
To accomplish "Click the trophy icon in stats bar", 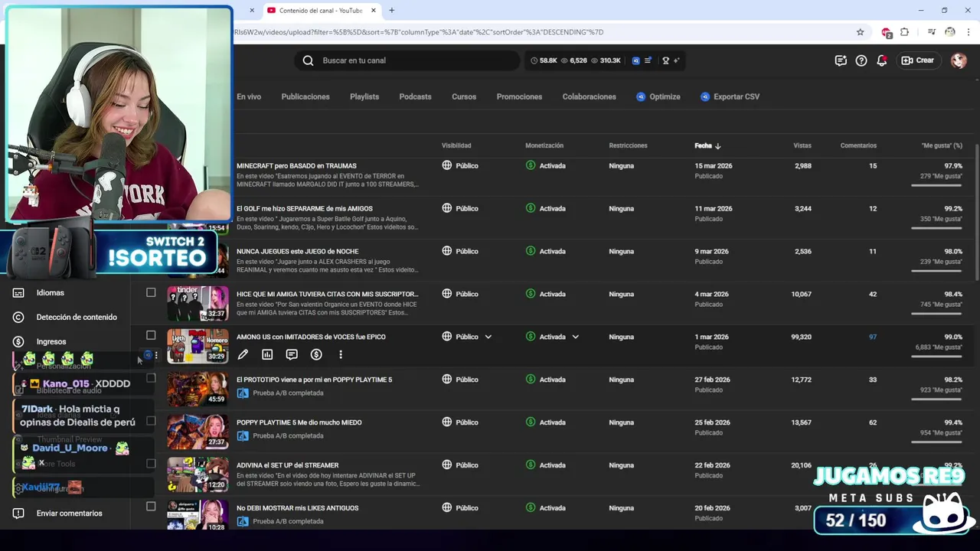I will click(665, 60).
